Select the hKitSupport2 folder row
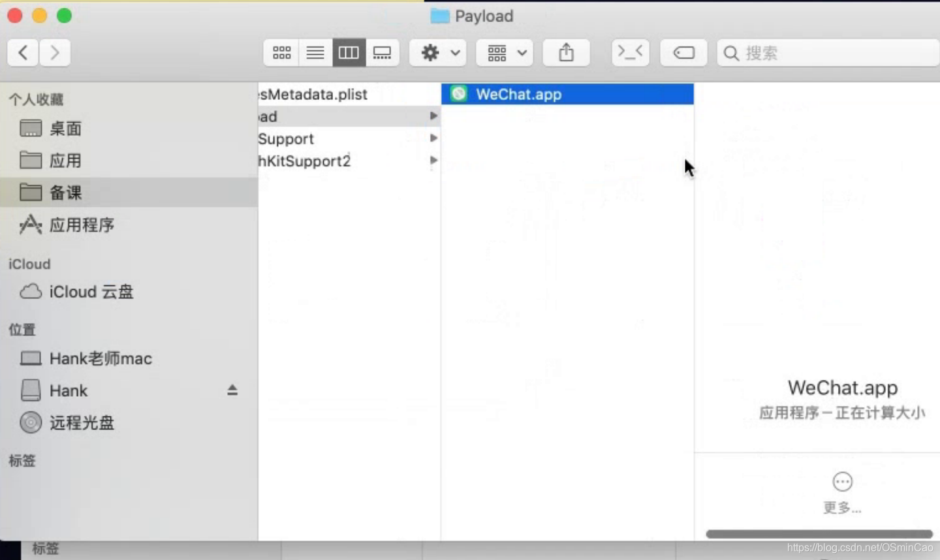Screen dimensions: 940x560 [349, 161]
